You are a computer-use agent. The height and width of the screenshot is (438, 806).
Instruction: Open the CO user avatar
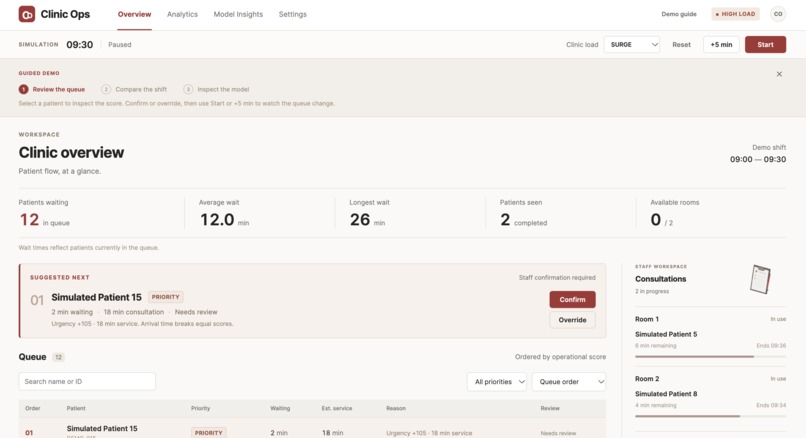(778, 14)
